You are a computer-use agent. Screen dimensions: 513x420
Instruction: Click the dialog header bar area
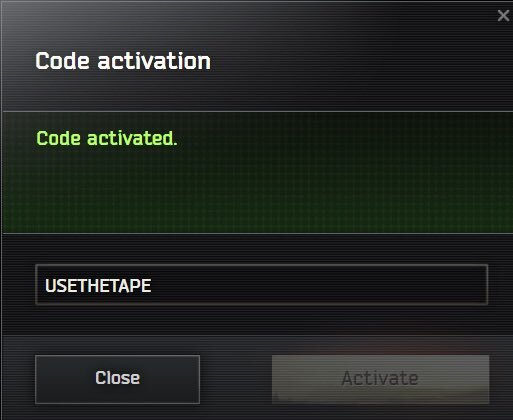258,57
